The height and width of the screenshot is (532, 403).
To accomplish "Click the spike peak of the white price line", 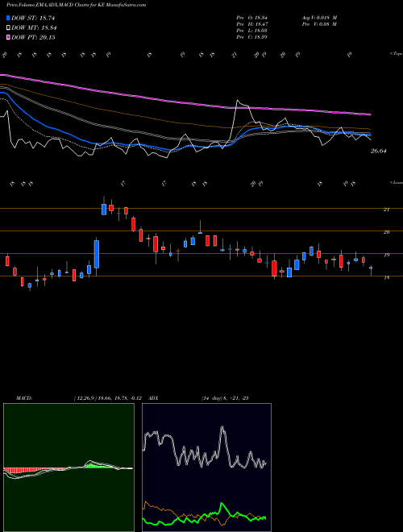I will (238, 101).
